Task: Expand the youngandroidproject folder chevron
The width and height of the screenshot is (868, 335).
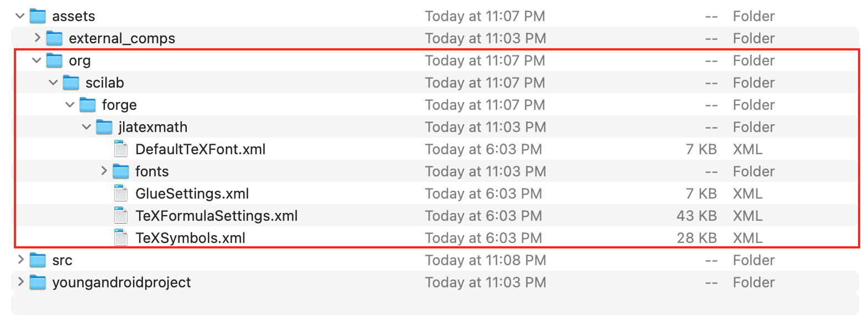Action: (x=21, y=282)
